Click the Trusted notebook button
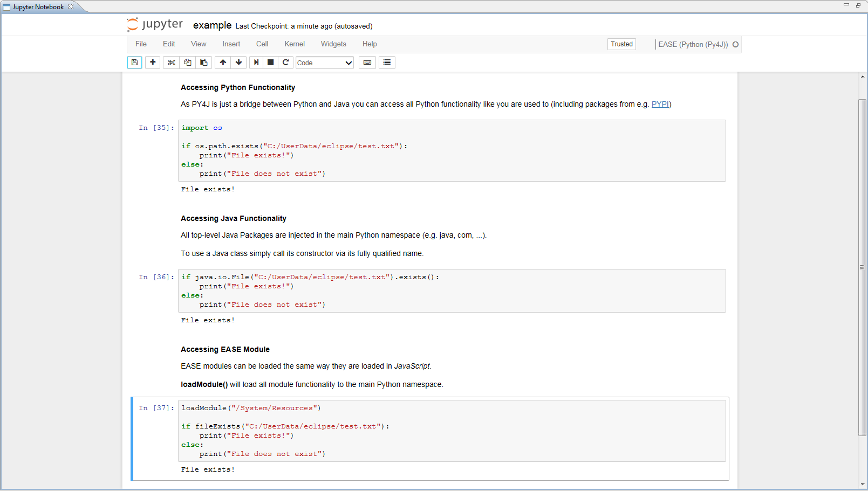The image size is (868, 491). coord(621,44)
